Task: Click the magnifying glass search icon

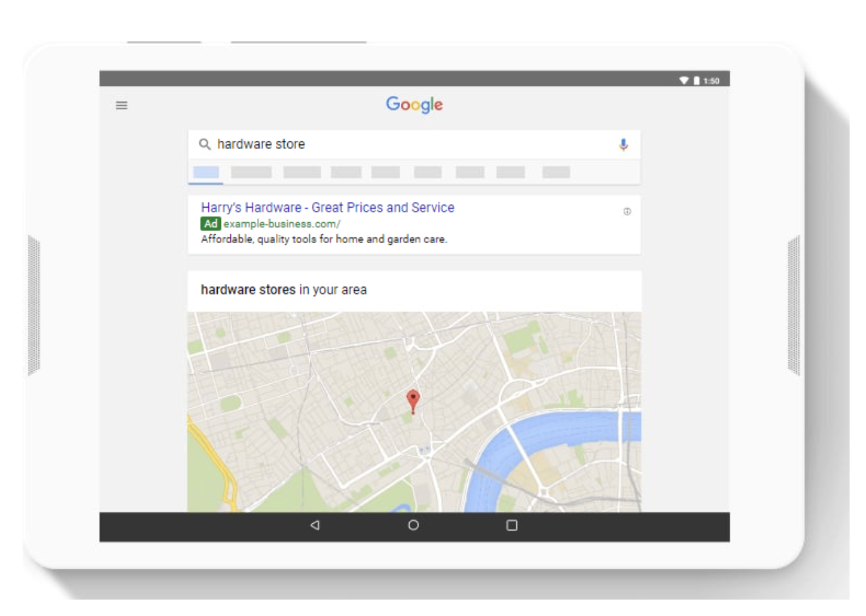Action: (205, 145)
